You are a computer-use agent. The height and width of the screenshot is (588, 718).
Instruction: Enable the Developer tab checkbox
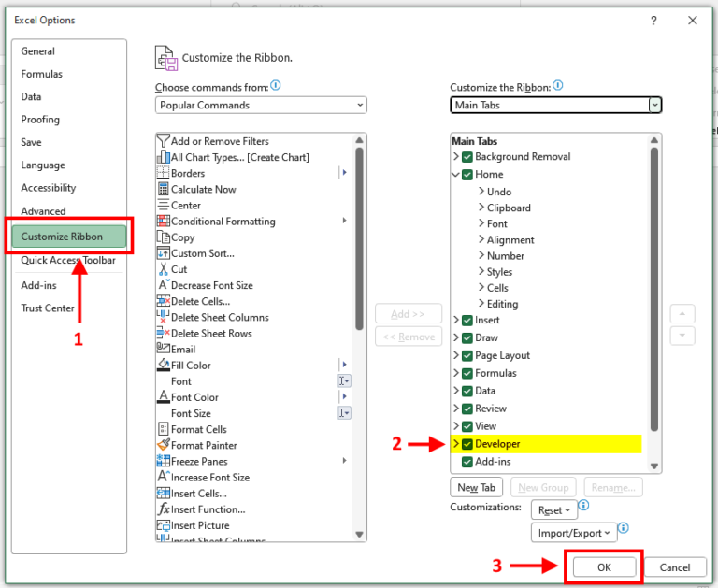467,444
